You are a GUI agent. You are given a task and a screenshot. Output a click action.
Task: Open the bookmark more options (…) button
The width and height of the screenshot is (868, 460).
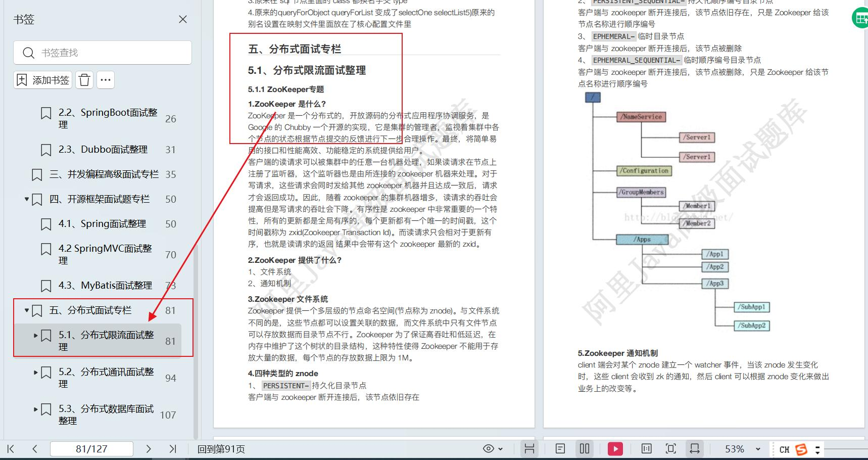click(105, 80)
